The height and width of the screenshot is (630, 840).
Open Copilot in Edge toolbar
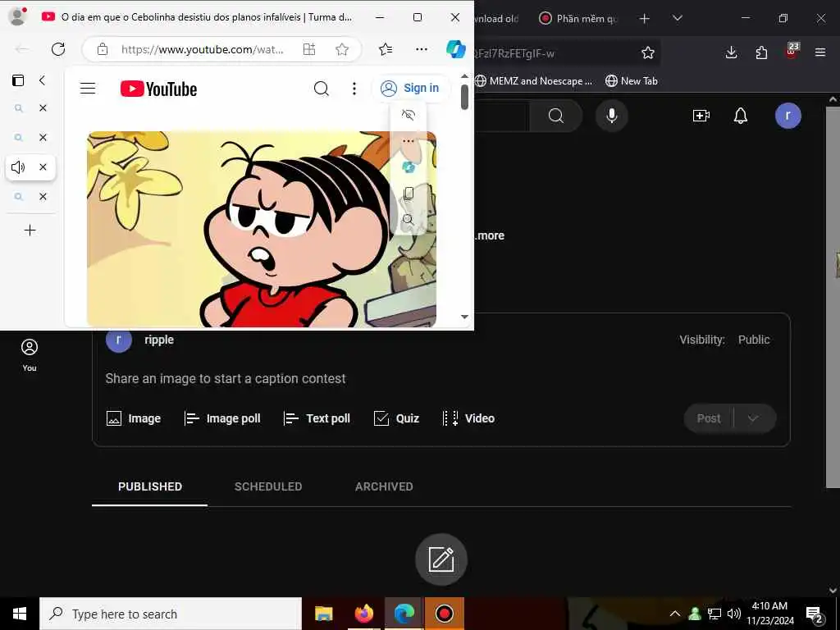(x=456, y=49)
